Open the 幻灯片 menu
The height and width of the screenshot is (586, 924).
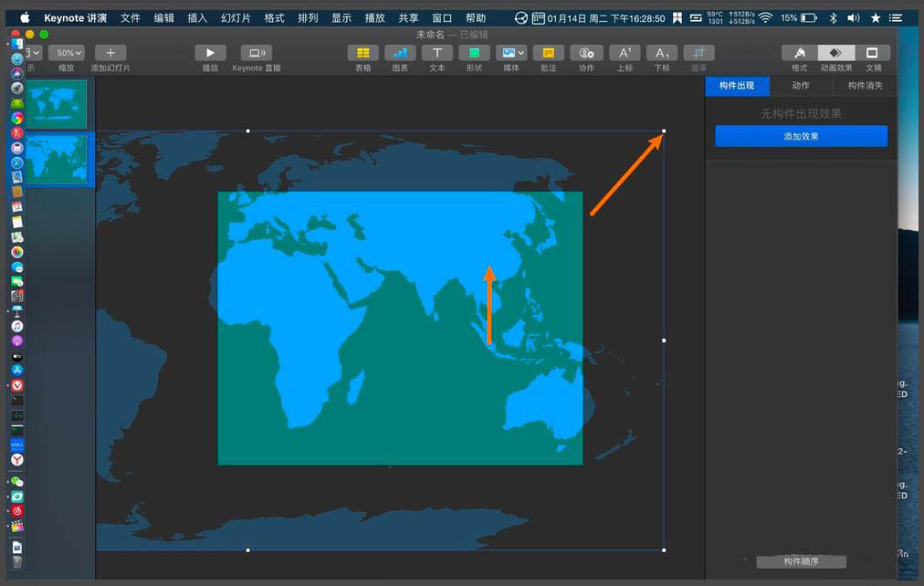[x=236, y=18]
